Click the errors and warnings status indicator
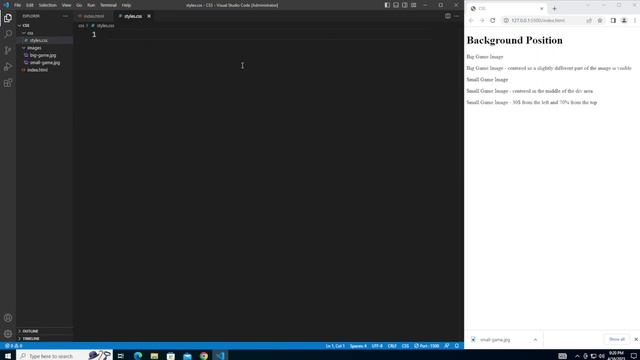This screenshot has height=360, width=640. coord(13,346)
